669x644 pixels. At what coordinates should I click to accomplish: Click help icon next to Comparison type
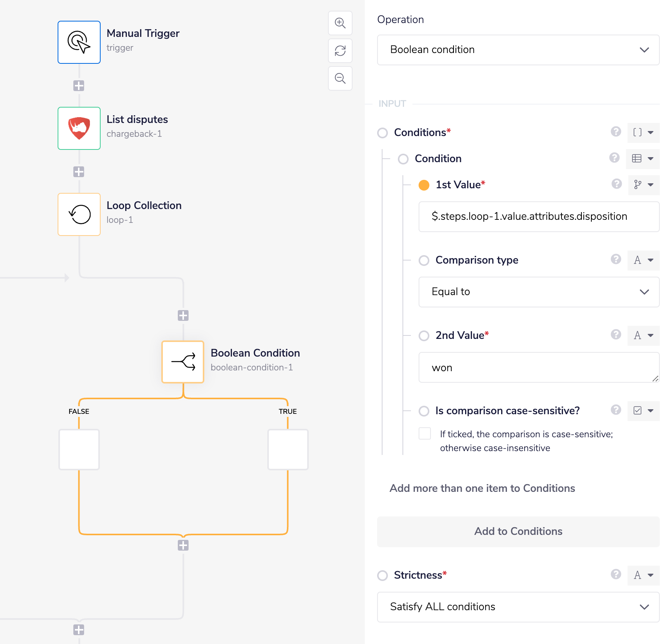616,259
